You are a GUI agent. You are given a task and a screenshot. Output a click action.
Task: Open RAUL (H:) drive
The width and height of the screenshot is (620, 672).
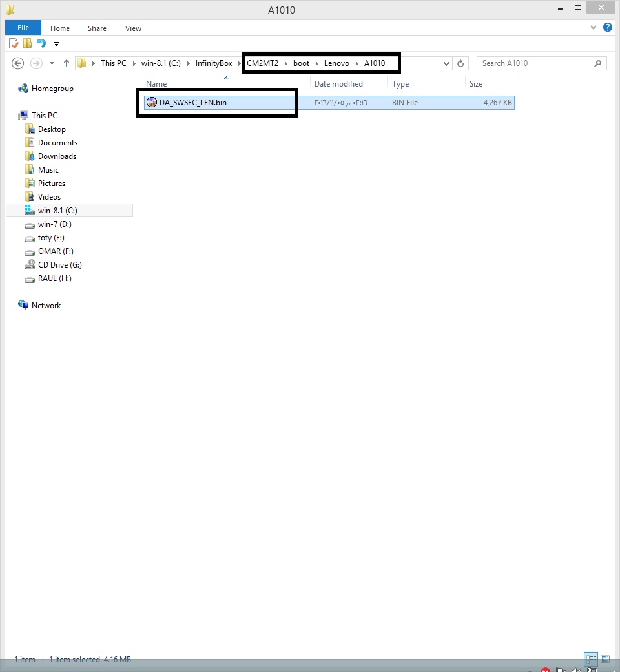click(x=54, y=278)
